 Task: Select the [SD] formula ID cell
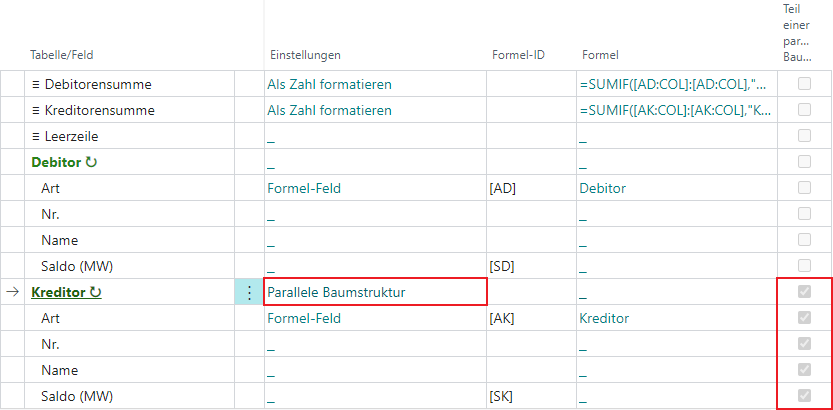tap(531, 266)
